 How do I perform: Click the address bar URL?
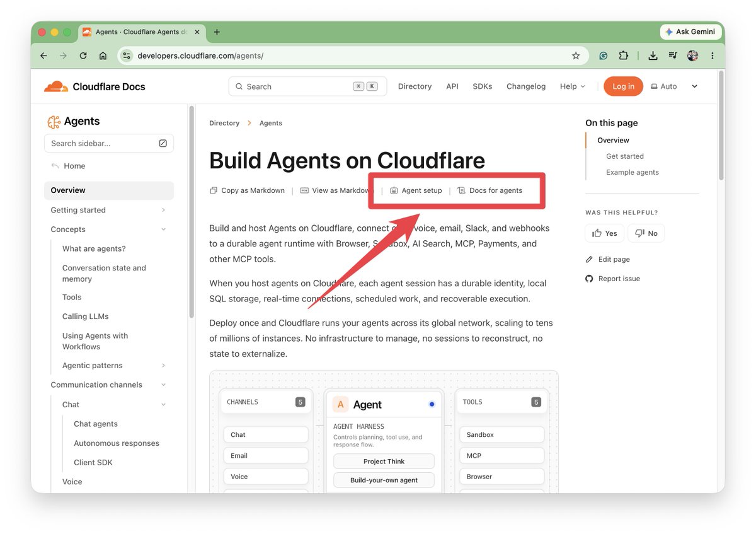(200, 55)
